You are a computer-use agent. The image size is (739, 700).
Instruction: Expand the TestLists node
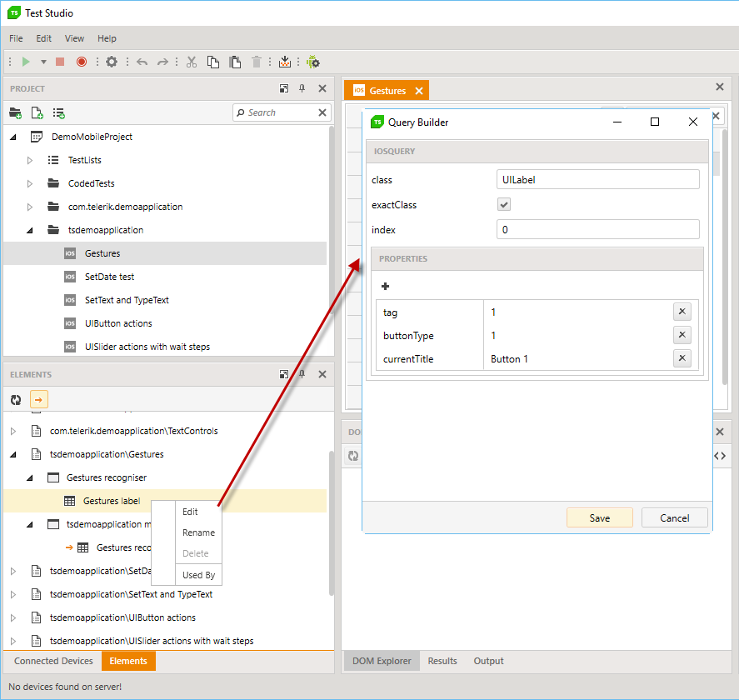point(30,160)
